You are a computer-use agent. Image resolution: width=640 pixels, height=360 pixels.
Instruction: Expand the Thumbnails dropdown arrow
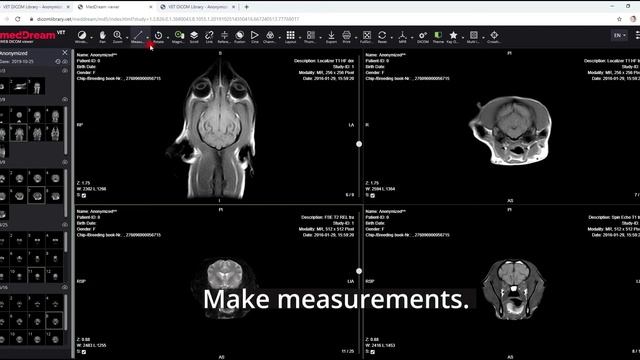[320, 37]
